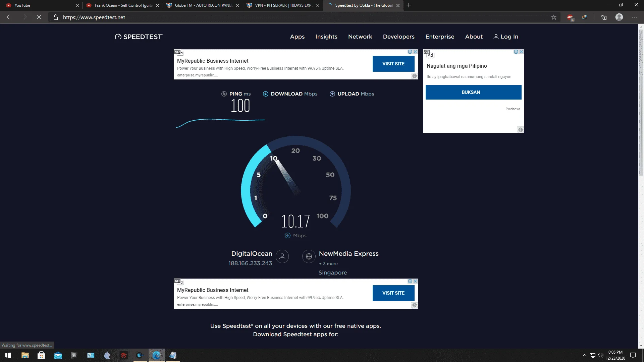Open the About page
644x362 pixels.
coord(474,37)
